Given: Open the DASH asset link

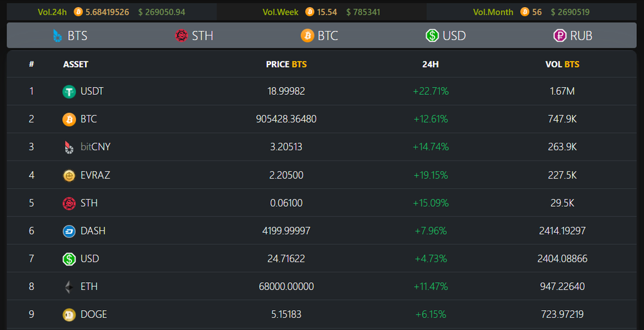Looking at the screenshot, I should click(x=93, y=231).
